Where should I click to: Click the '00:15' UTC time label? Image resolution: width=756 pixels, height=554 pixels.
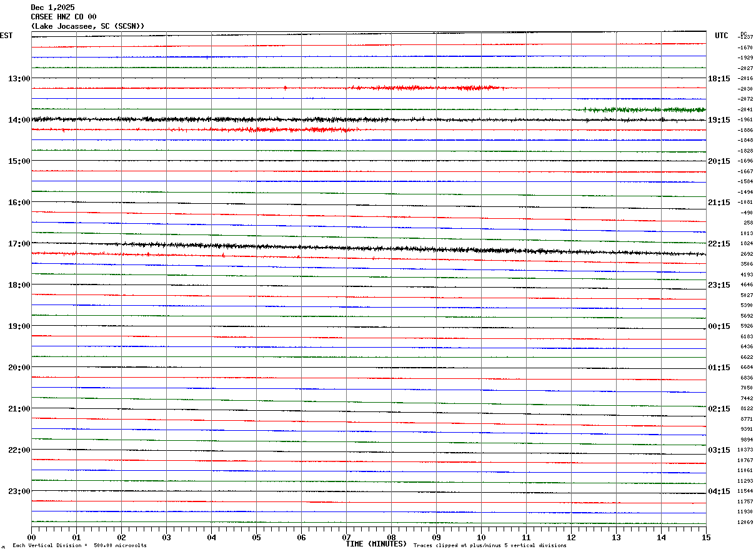click(719, 326)
